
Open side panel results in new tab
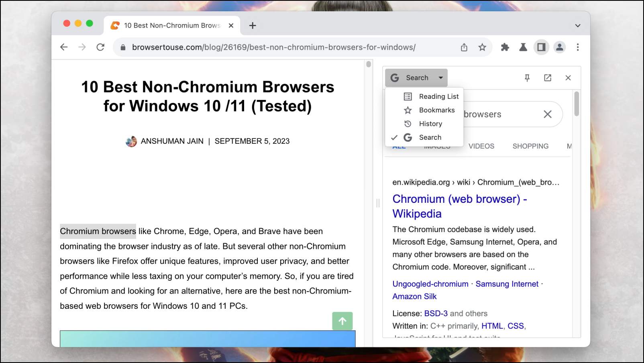548,78
